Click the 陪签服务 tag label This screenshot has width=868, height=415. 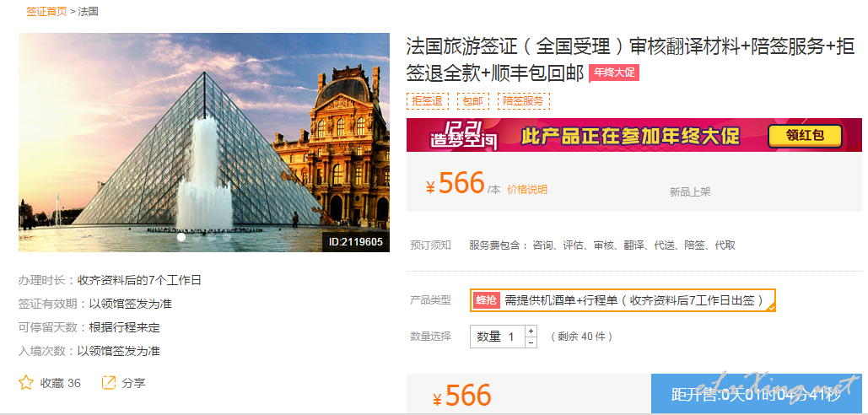click(524, 101)
